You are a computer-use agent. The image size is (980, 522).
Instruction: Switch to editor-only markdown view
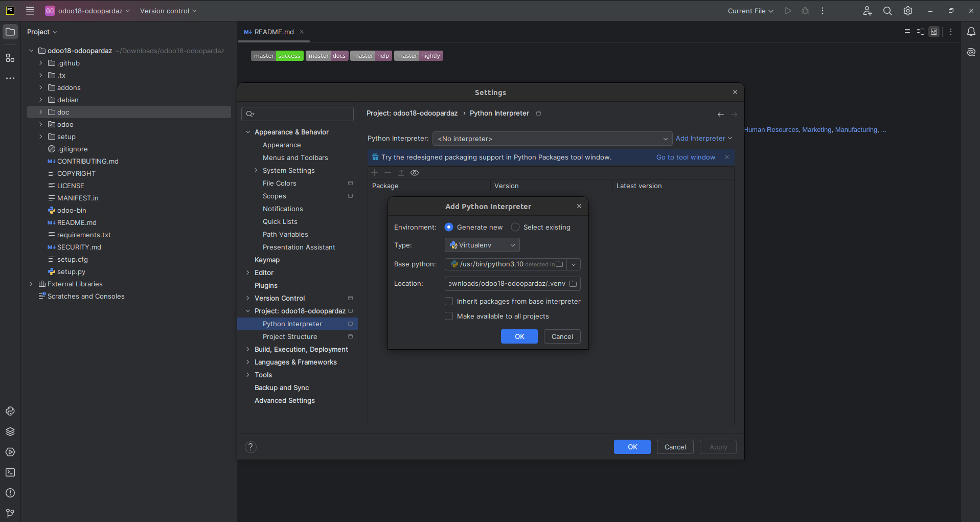tap(907, 32)
